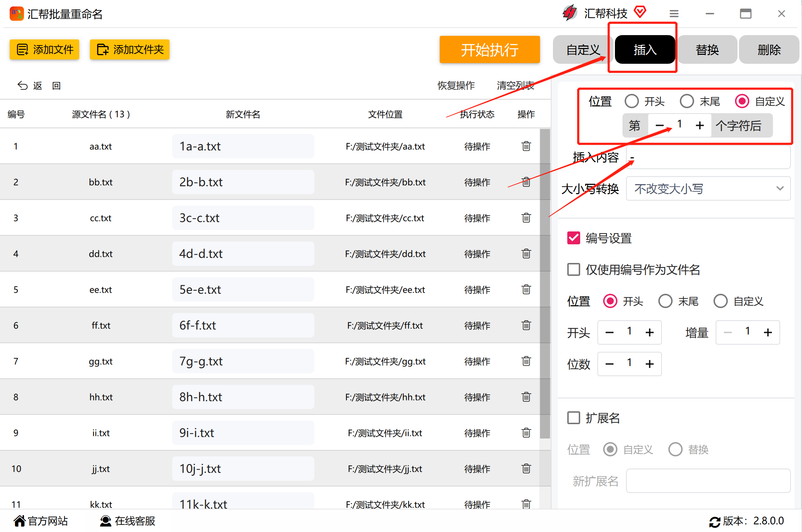Image resolution: width=802 pixels, height=532 pixels.
Task: Click the 插入内容 text field
Action: click(708, 157)
